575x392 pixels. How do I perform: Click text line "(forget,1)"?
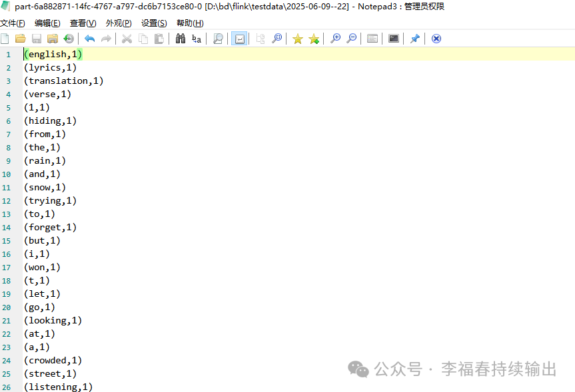(x=50, y=228)
